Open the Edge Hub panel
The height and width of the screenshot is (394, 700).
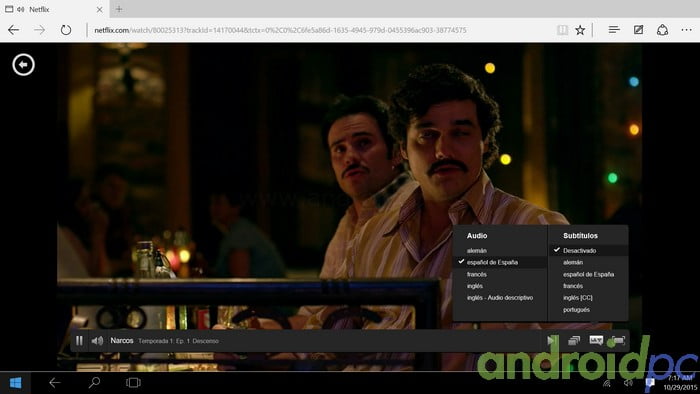pyautogui.click(x=614, y=30)
